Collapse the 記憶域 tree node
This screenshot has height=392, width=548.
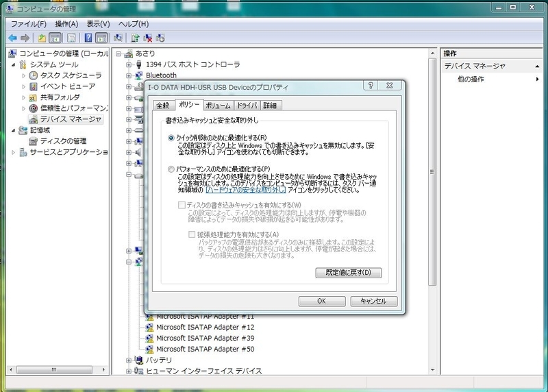click(x=13, y=130)
